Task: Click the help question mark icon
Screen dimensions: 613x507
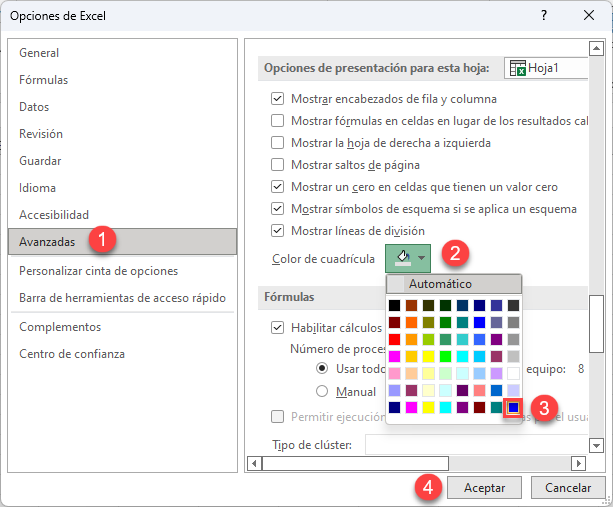Action: [544, 16]
